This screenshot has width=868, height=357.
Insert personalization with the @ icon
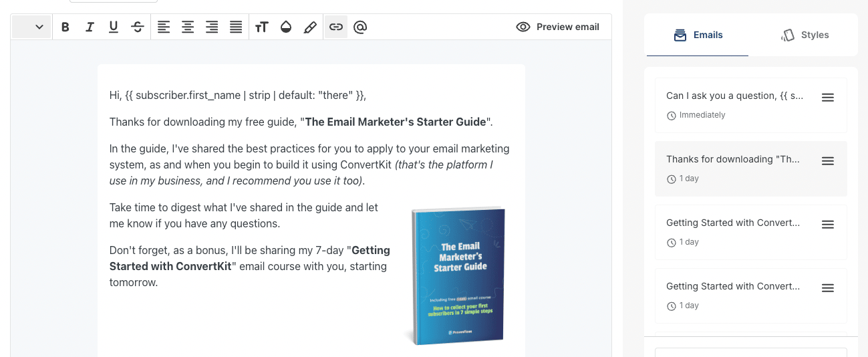pos(360,27)
